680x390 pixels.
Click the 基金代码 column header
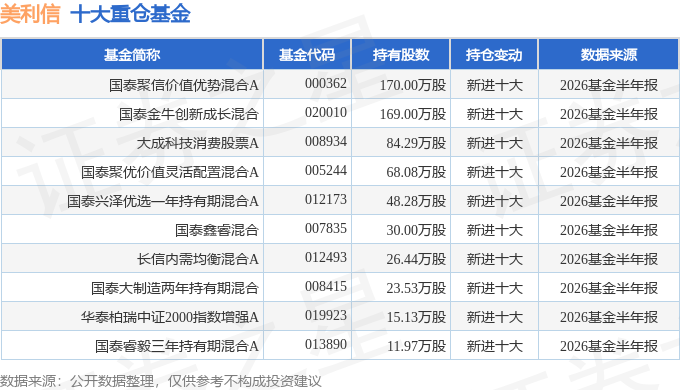coord(307,55)
